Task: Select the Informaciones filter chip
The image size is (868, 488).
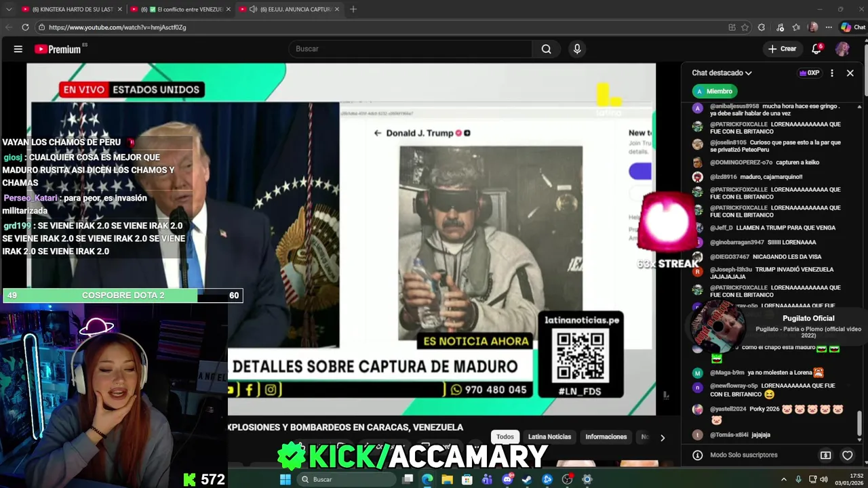Action: (606, 437)
